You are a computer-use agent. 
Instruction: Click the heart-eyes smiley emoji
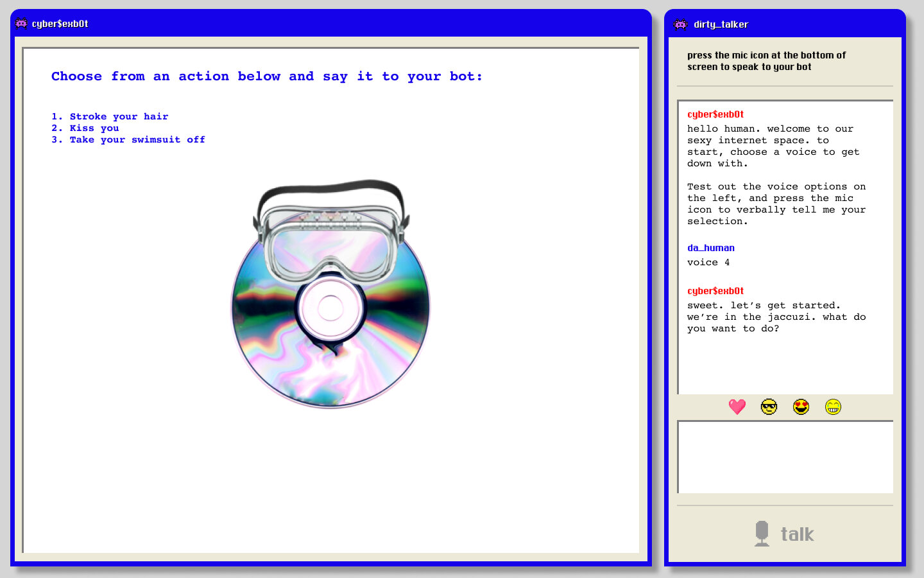click(x=801, y=407)
